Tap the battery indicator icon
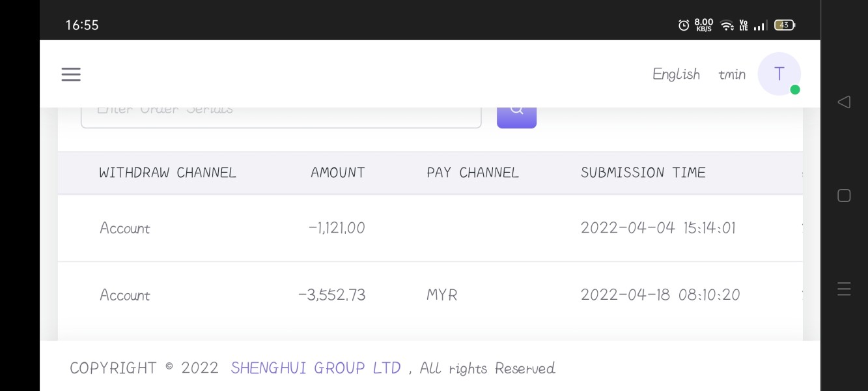The height and width of the screenshot is (391, 868). pyautogui.click(x=784, y=25)
